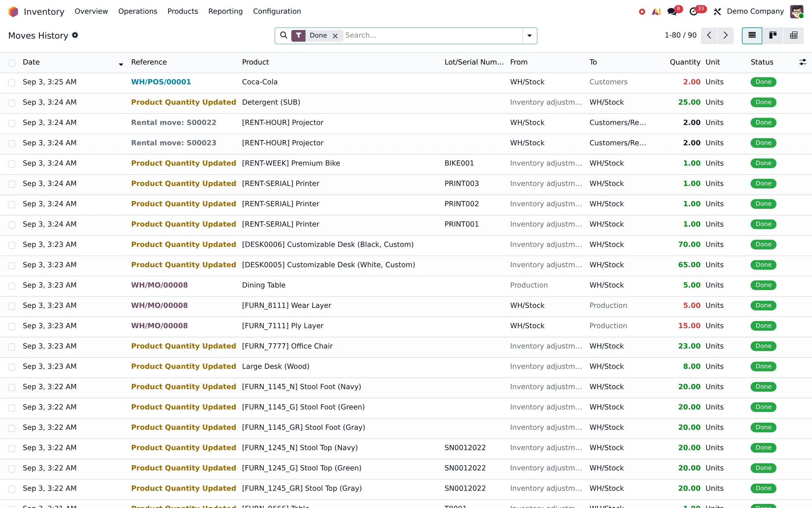Remove the Done filter facet

335,36
